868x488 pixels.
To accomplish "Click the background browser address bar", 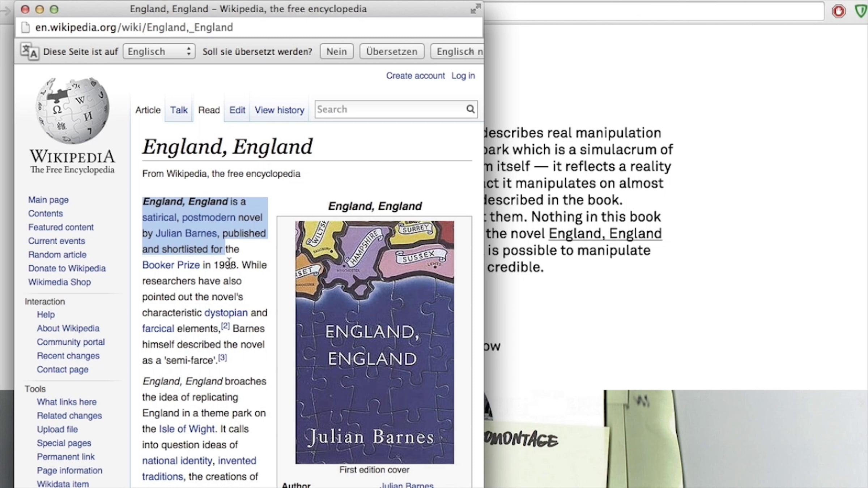I will click(654, 11).
